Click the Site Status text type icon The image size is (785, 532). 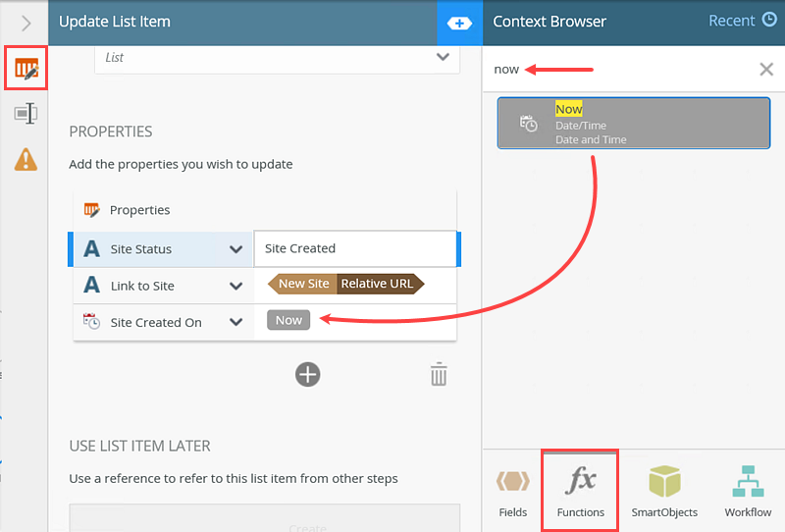[91, 249]
